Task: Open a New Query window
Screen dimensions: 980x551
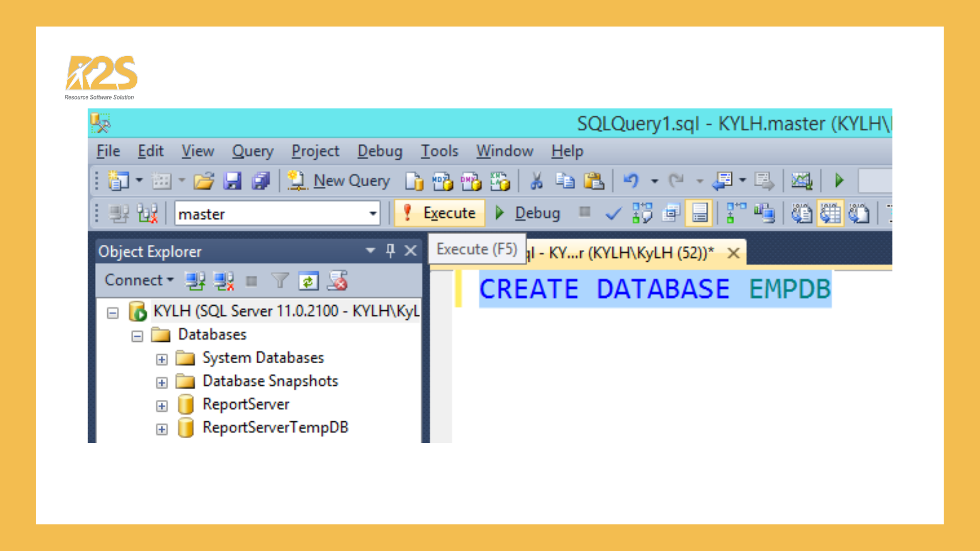Action: click(x=339, y=181)
